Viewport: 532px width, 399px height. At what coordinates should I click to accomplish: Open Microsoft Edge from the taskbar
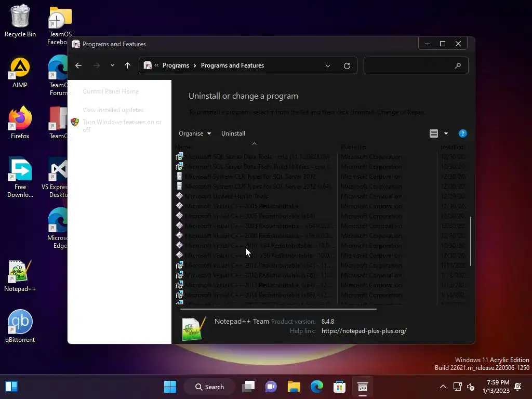[316, 387]
